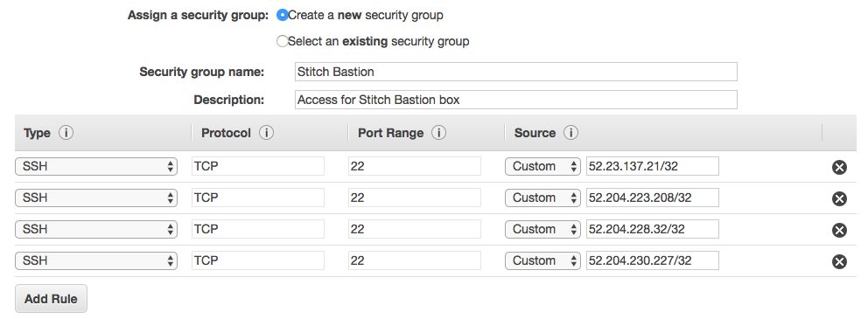Edit the source IP 52.23.137.21/32 field
This screenshot has width=868, height=319.
coord(653,166)
